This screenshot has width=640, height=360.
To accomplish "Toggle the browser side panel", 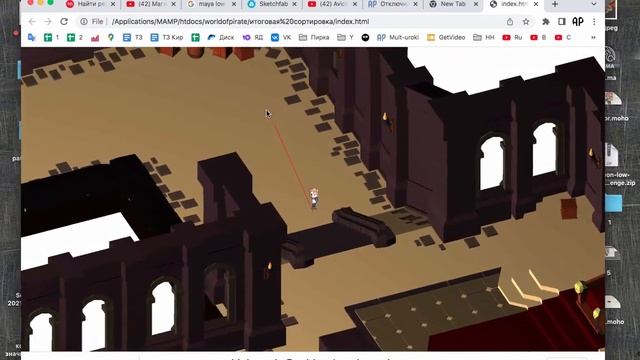I will (x=562, y=22).
